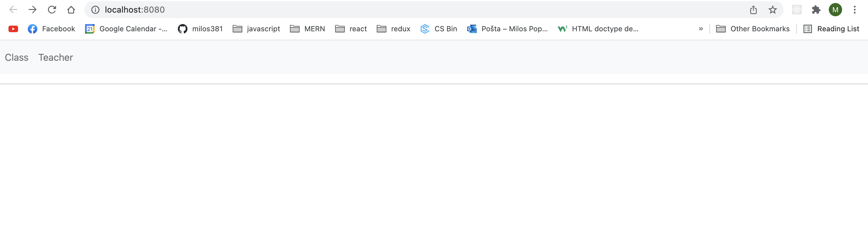
Task: Expand the redux bookmark folder
Action: 394,29
